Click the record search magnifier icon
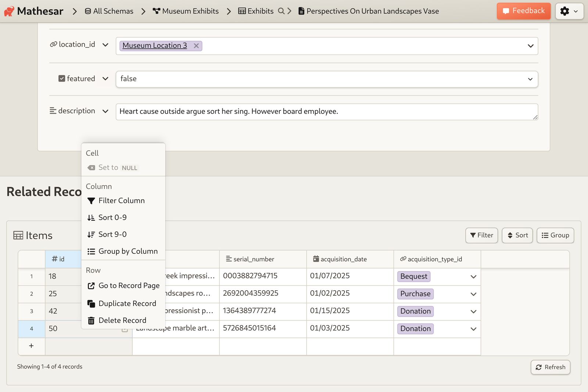Image resolution: width=588 pixels, height=392 pixels. [281, 11]
